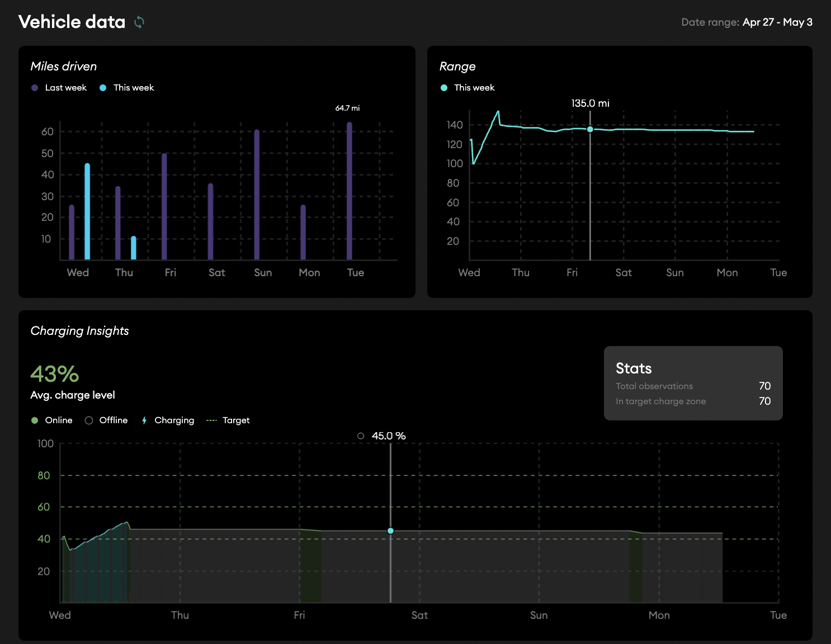Select Wednesday's blue This week bar
Viewport: 831px width, 644px height.
click(x=87, y=211)
